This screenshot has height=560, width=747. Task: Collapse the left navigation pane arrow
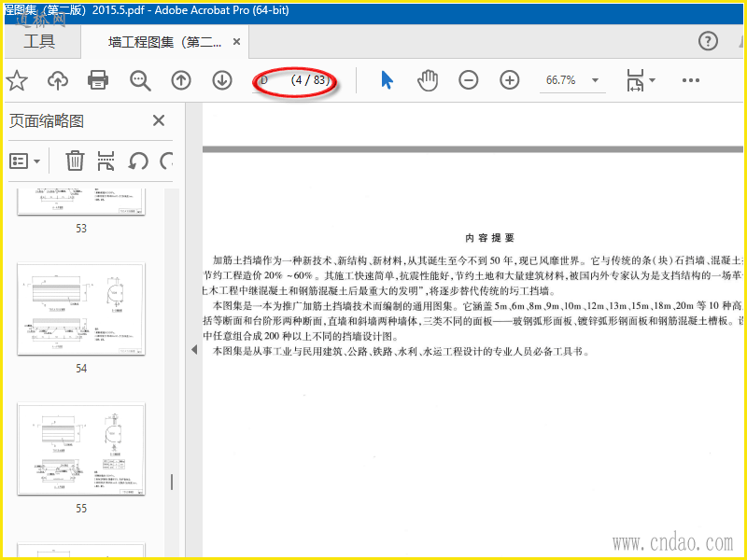tap(194, 350)
